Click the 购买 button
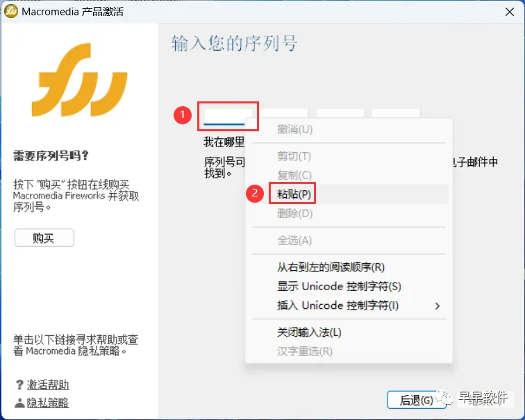The image size is (525, 420). coord(44,238)
